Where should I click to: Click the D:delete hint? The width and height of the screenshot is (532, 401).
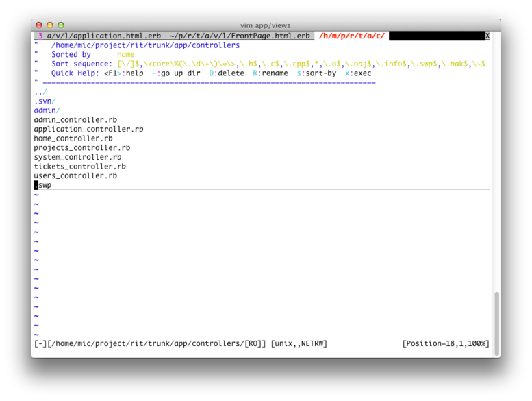click(227, 73)
